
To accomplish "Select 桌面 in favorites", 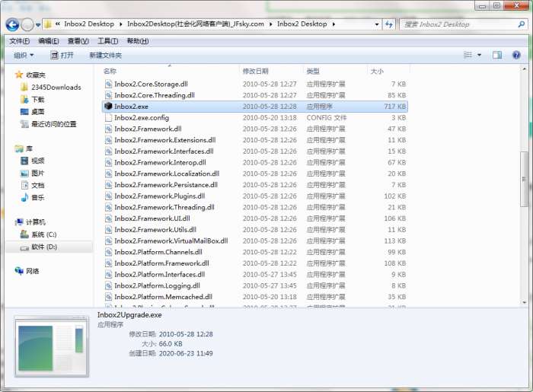I will coord(38,112).
